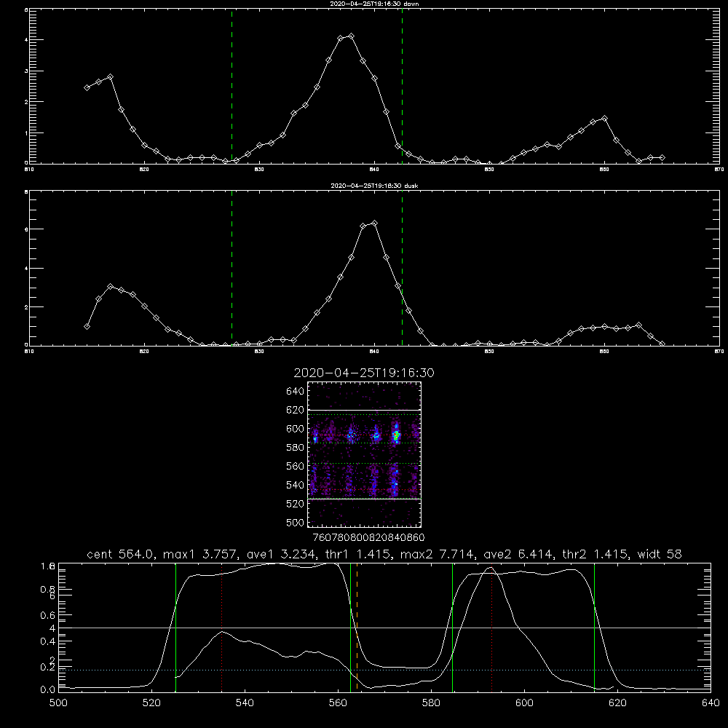728x728 pixels.
Task: Click the green vertical line at 525 in bottom plot
Action: 175,627
